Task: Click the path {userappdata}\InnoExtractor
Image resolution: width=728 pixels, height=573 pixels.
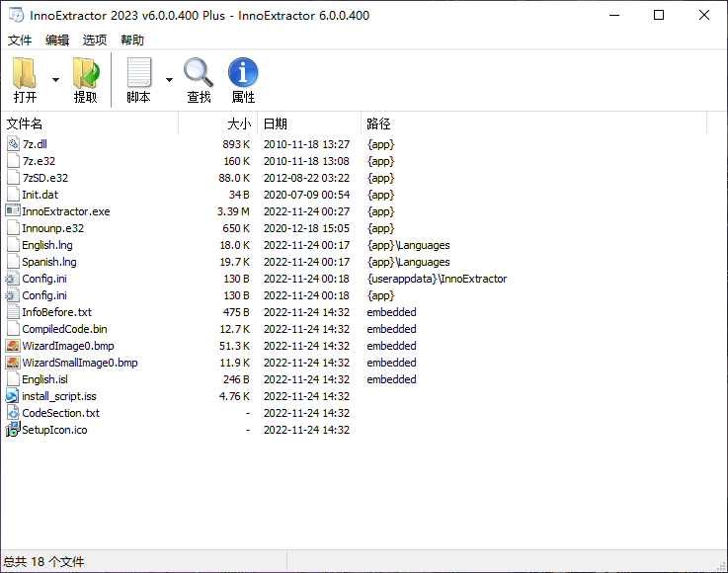Action: click(437, 279)
